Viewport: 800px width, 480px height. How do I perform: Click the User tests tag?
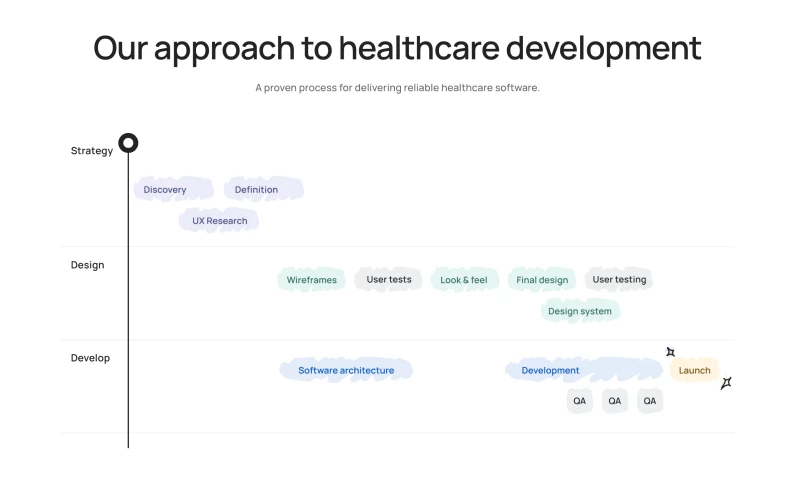point(388,280)
